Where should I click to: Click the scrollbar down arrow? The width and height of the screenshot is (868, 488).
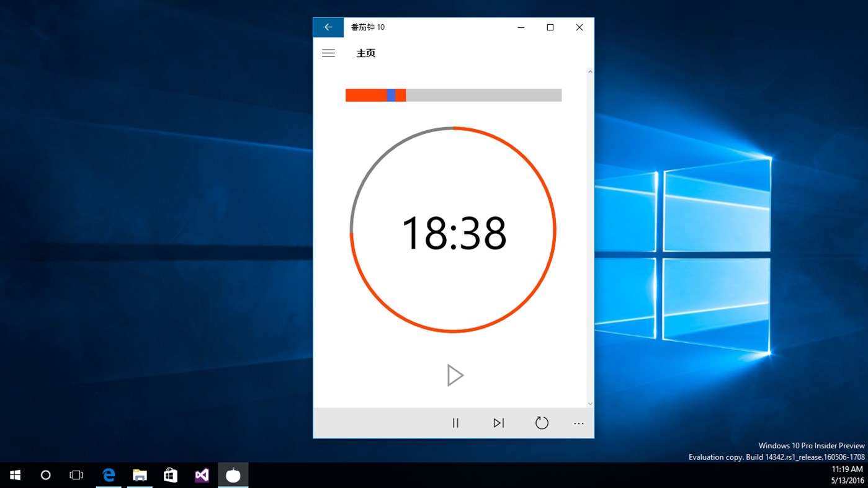point(589,402)
